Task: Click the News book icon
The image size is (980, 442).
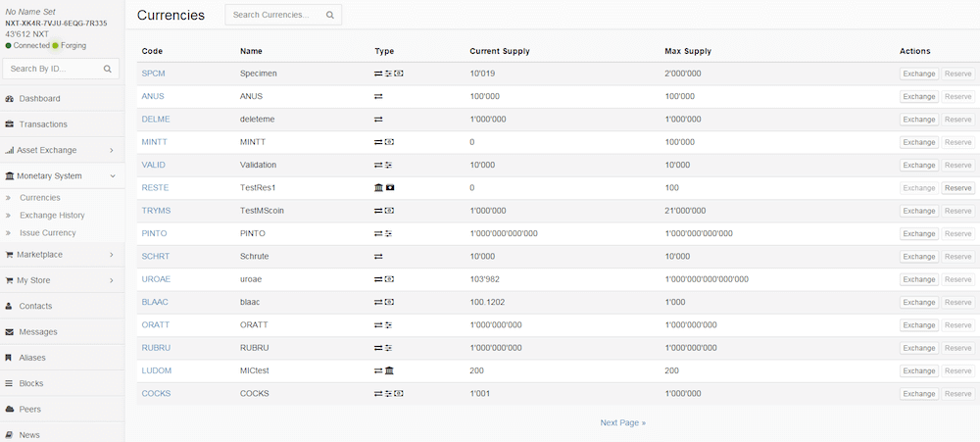Action: coord(10,435)
